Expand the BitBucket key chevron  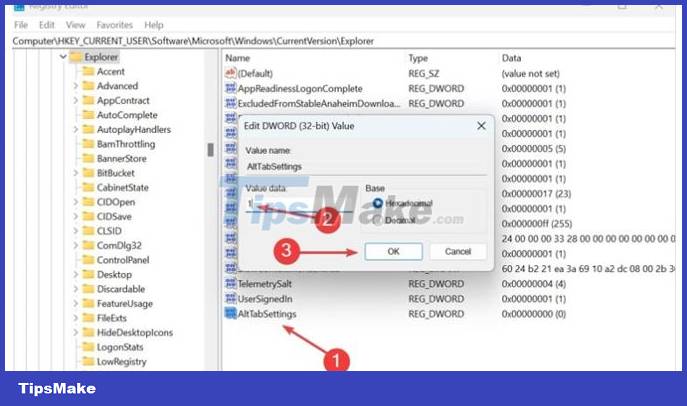click(75, 173)
